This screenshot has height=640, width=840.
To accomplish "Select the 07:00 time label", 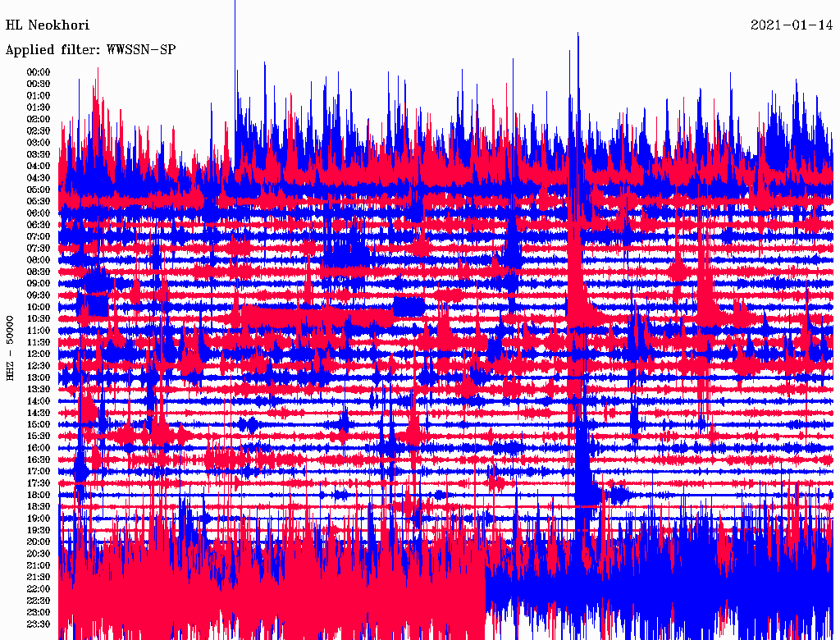I will tap(38, 236).
